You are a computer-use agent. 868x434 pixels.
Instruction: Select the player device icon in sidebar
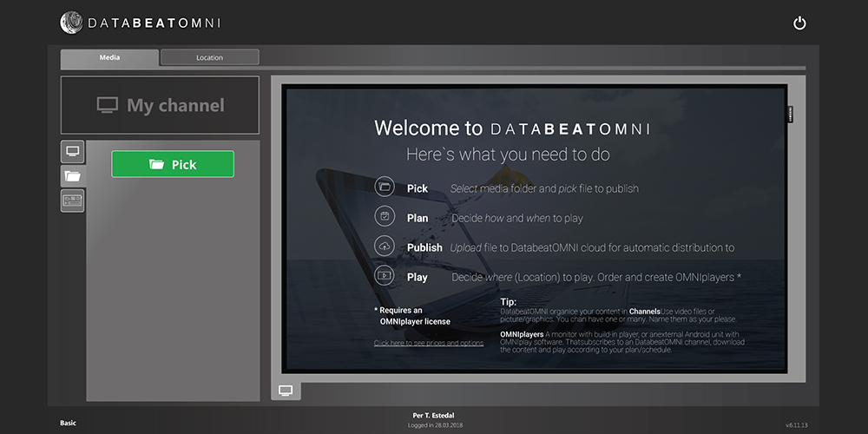click(73, 201)
